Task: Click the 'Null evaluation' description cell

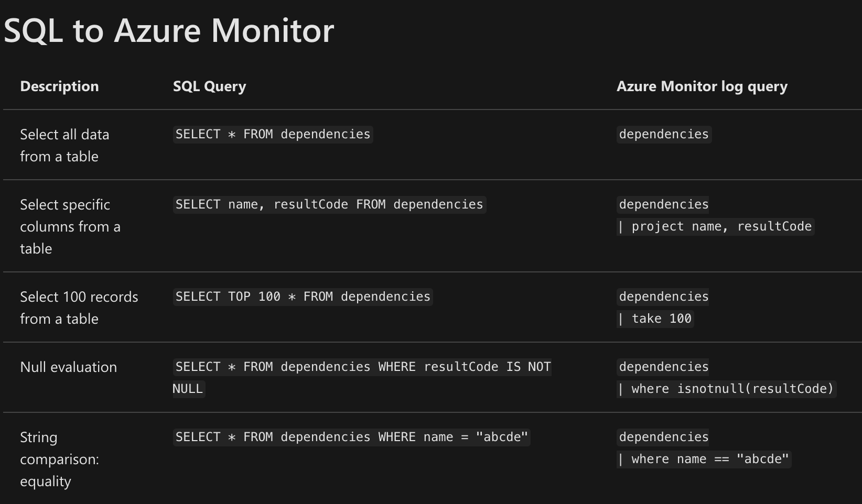Action: (x=69, y=367)
